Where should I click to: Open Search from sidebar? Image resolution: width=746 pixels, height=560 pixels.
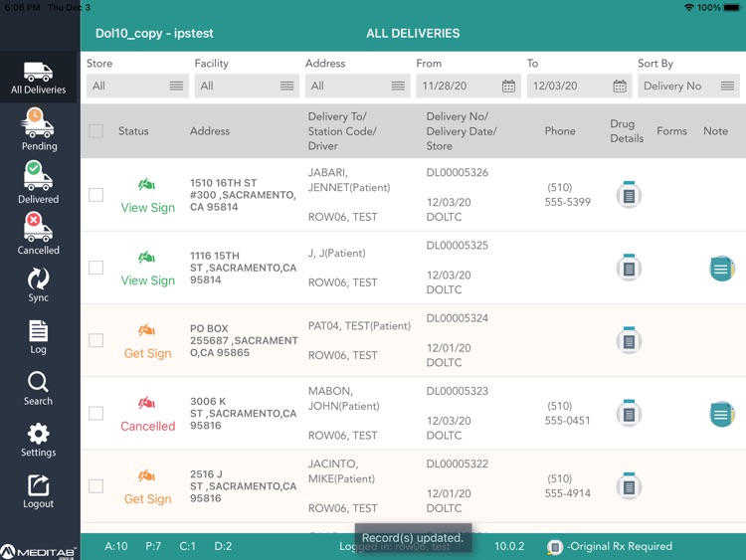(x=38, y=388)
